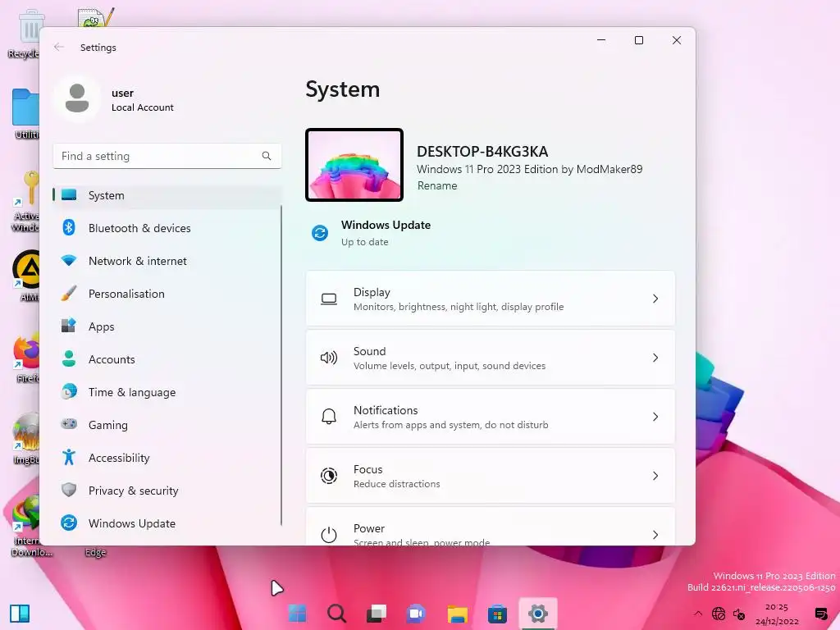Focus the Find a setting search box

coord(167,156)
